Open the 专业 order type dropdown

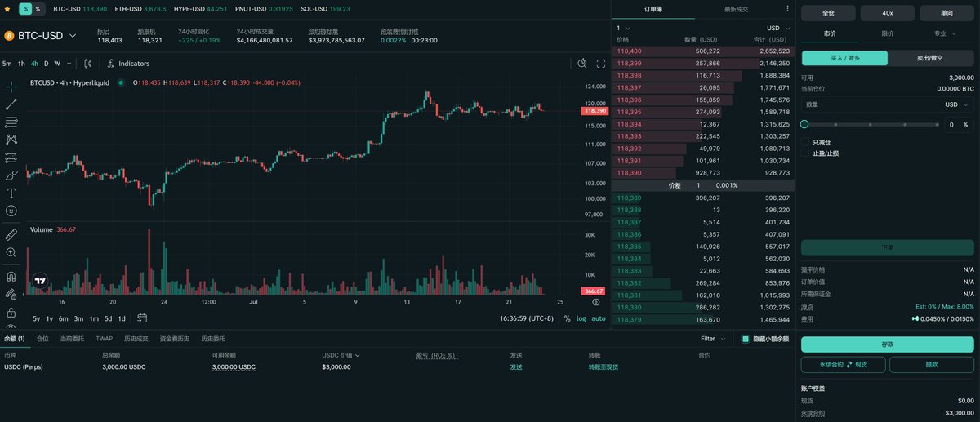tap(945, 33)
